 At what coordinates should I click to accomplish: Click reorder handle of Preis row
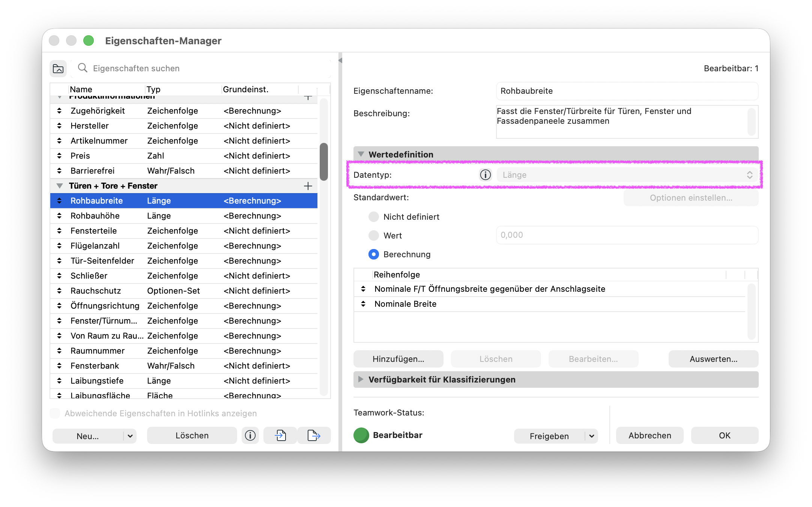click(x=59, y=156)
